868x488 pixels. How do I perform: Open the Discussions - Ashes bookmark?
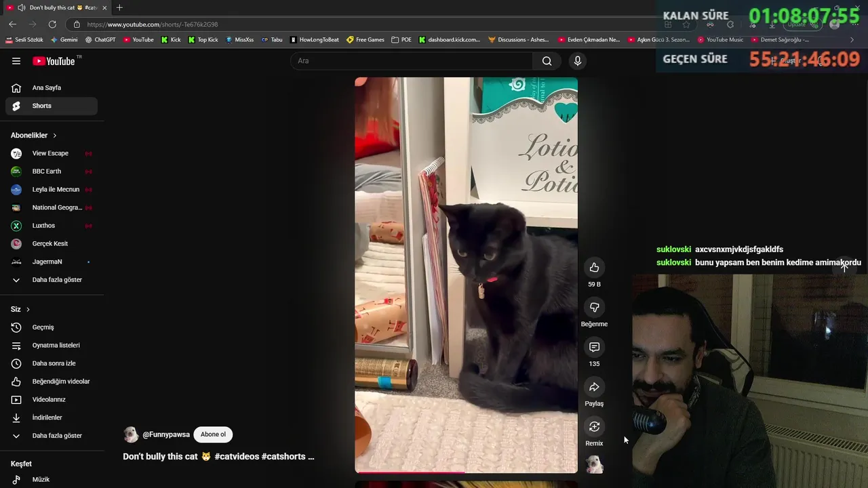[519, 40]
